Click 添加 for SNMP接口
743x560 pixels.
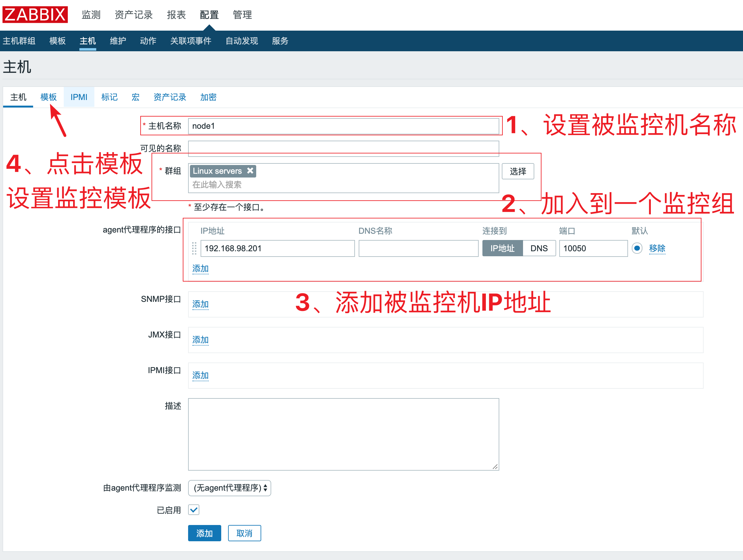(200, 304)
